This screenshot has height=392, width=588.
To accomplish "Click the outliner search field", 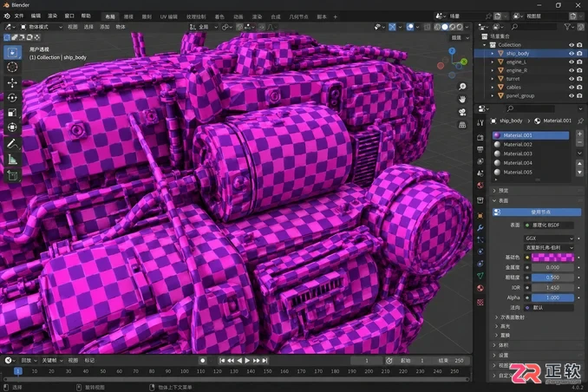I will pyautogui.click(x=532, y=27).
